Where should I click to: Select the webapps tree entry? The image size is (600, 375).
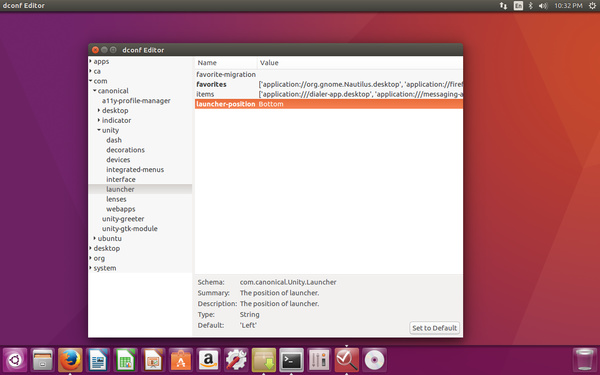pyautogui.click(x=121, y=209)
